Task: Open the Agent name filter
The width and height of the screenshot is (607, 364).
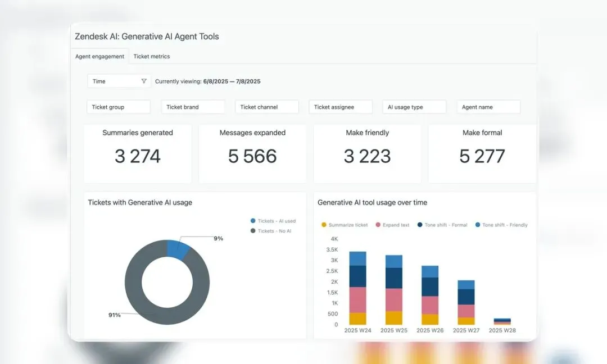Action: [x=488, y=107]
